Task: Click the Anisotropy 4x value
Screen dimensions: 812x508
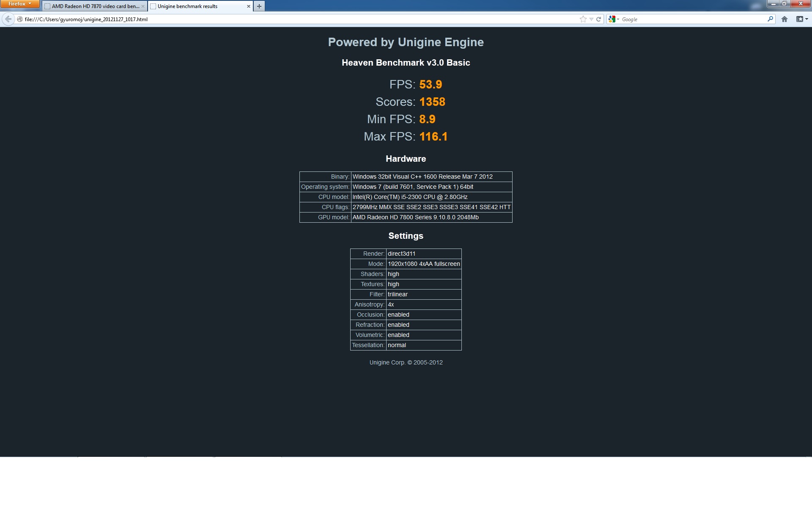Action: [424, 304]
